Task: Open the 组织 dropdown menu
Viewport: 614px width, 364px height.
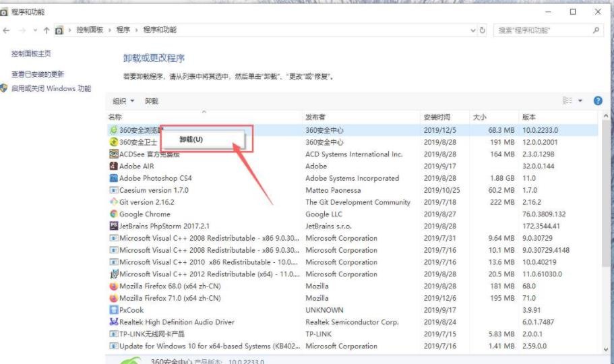Action: click(x=123, y=101)
